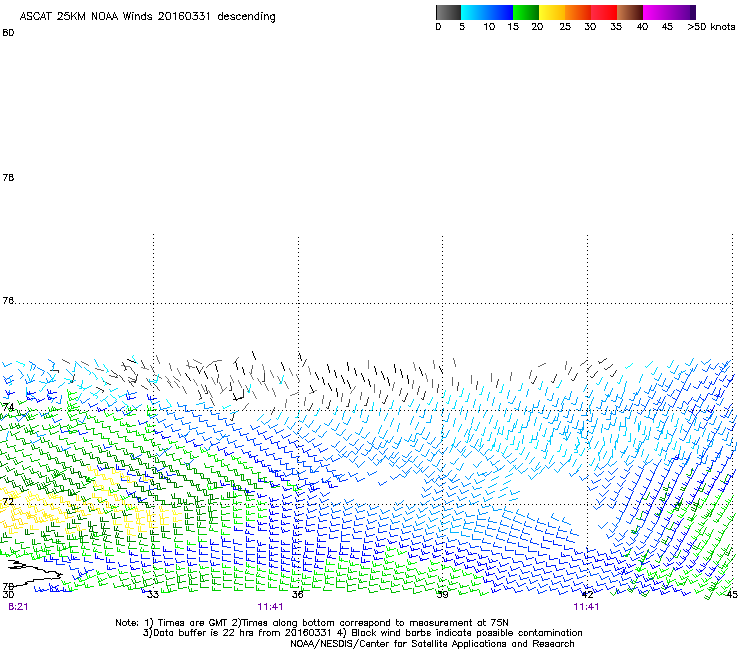Click the 36 longitude axis label
Viewport: 740px width, 650px height.
(297, 594)
